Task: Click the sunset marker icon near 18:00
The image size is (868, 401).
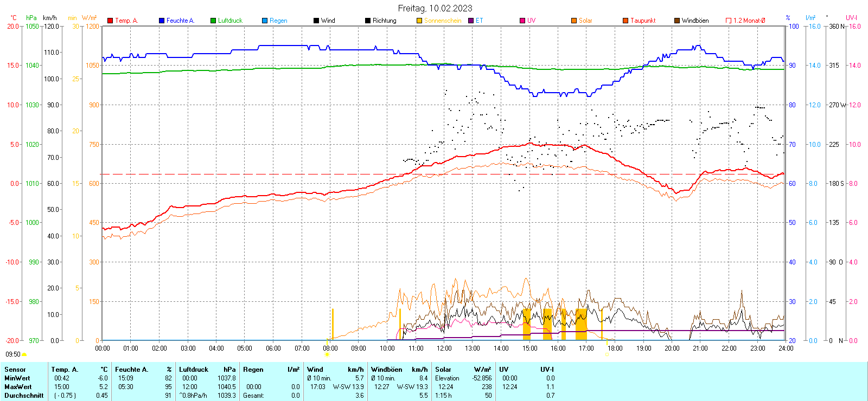Action: click(607, 354)
